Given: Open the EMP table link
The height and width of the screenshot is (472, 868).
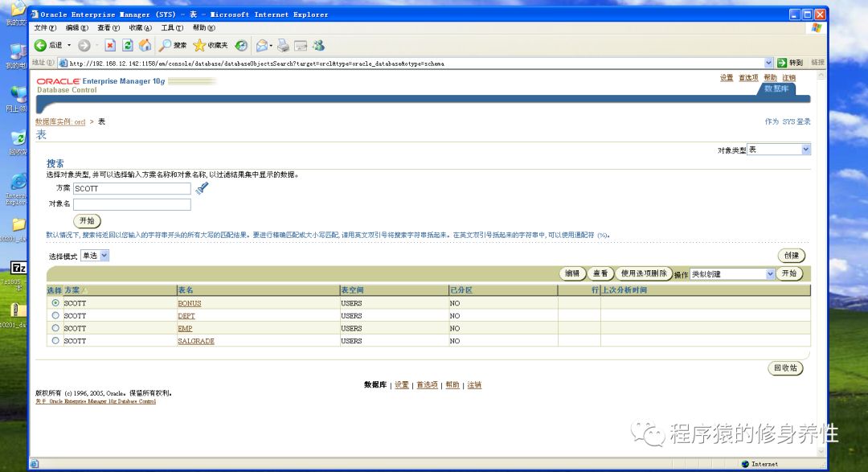Looking at the screenshot, I should click(186, 328).
